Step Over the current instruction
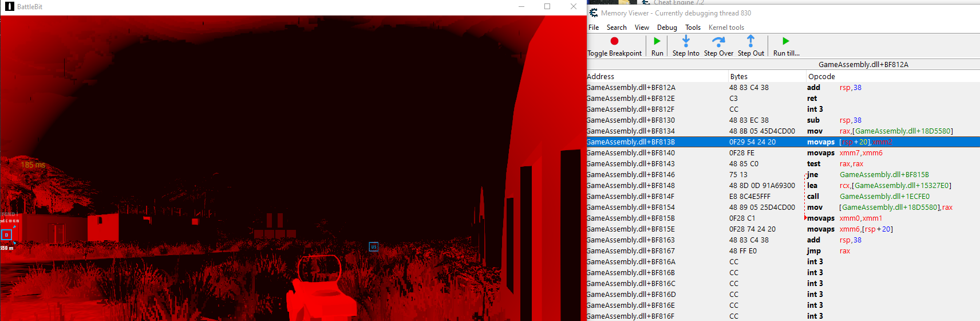This screenshot has width=980, height=321. point(718,46)
